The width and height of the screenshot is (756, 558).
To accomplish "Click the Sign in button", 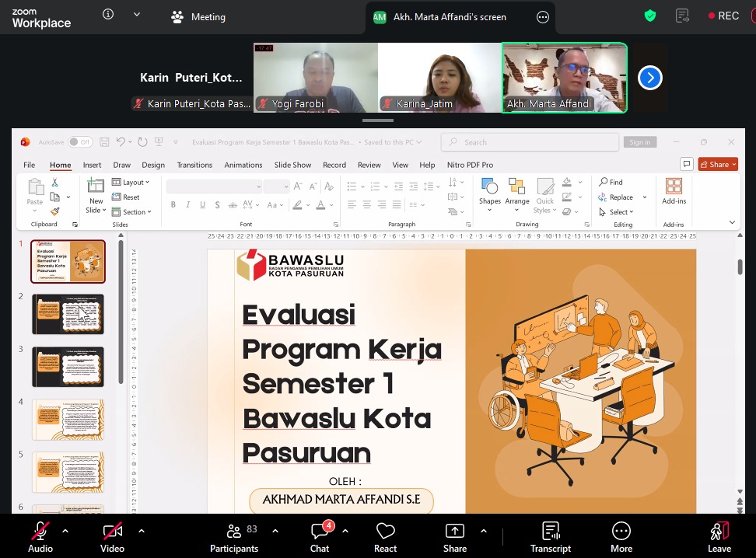I will point(640,142).
